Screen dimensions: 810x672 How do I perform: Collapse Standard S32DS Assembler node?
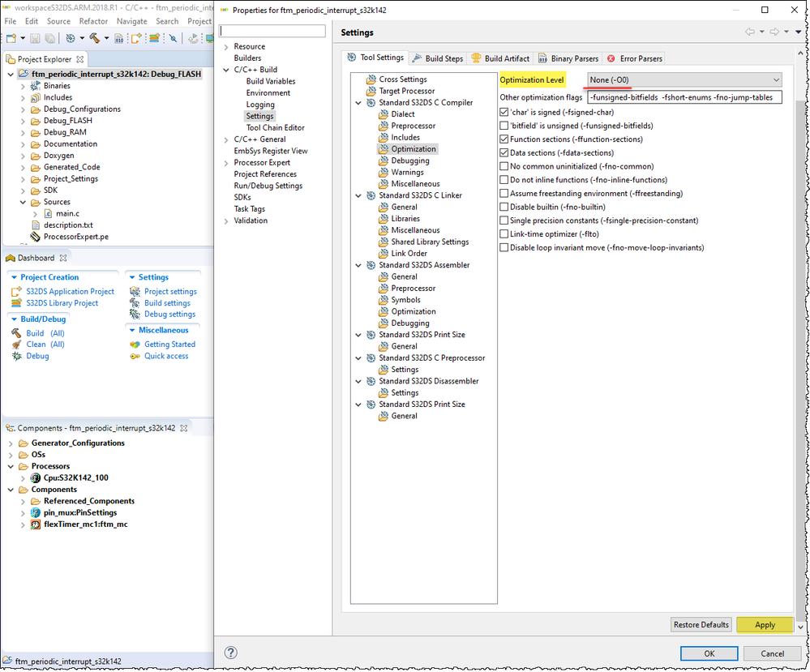pos(358,265)
